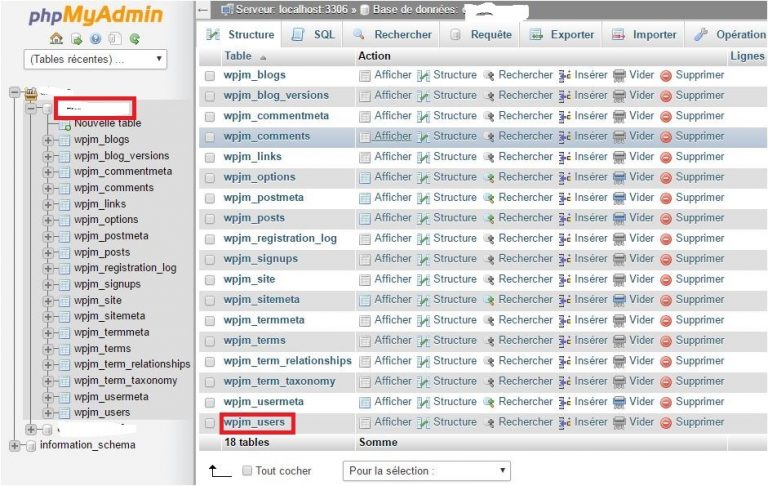Screen dimensions: 768x486
Task: Click the Rechercher icon in wpjm_links row
Action: point(488,157)
